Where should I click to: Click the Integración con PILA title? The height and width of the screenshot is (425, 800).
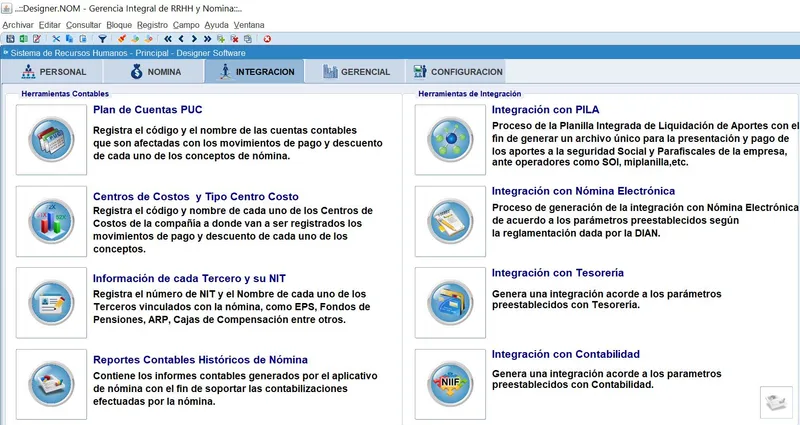[545, 110]
